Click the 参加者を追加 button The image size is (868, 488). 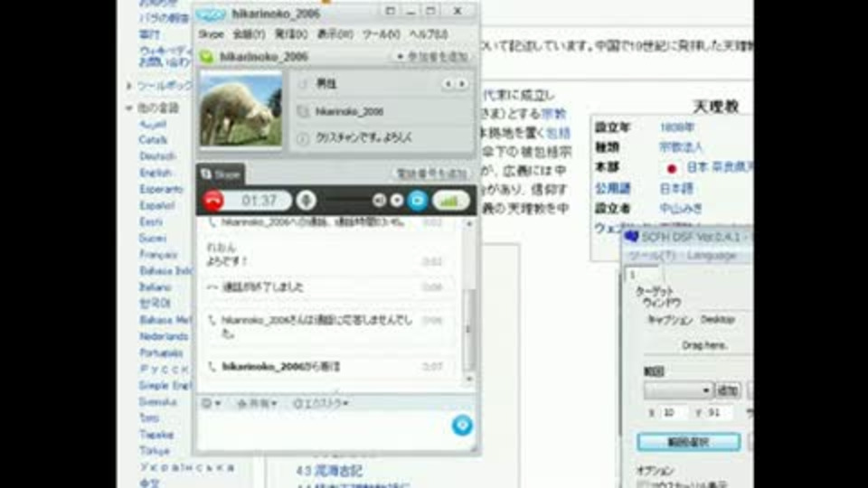pos(433,56)
